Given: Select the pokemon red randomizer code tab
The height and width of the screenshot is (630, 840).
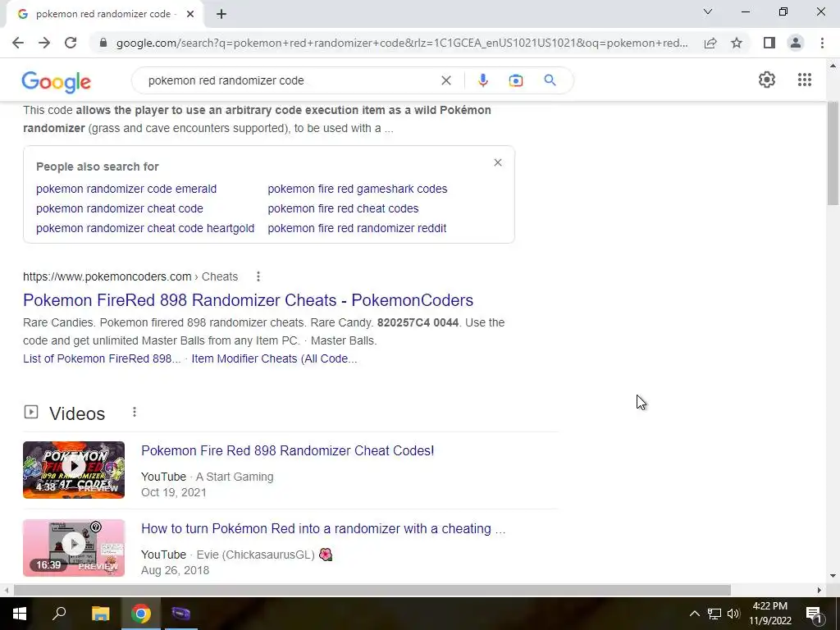Looking at the screenshot, I should 104,15.
